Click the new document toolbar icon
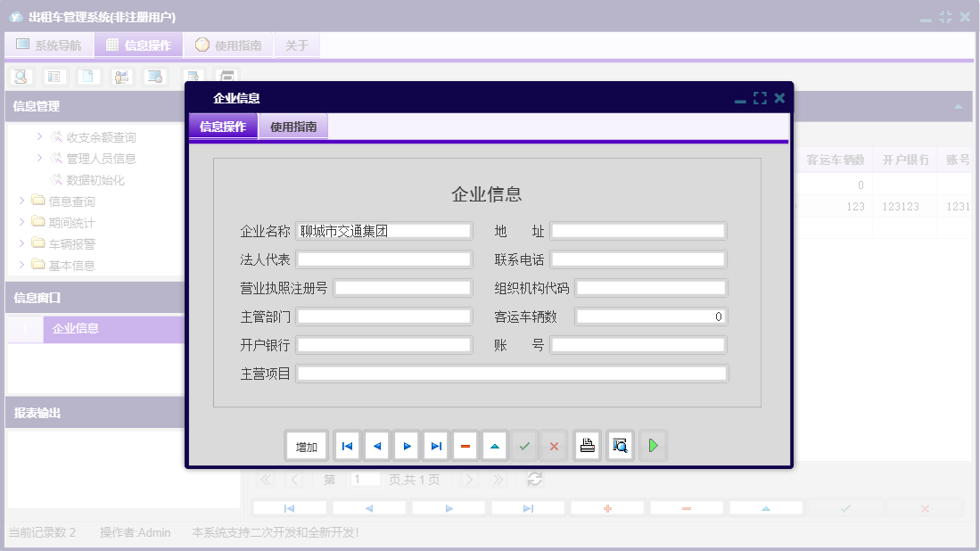 (87, 77)
